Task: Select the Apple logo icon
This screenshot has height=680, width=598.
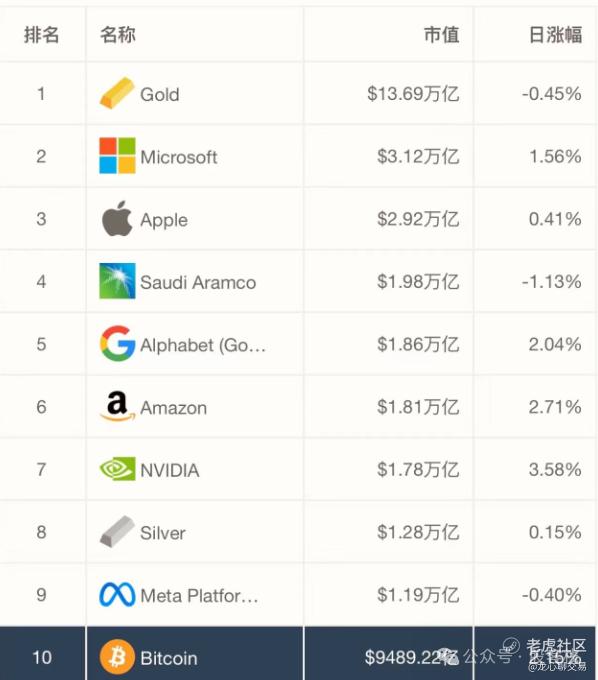Action: tap(117, 218)
